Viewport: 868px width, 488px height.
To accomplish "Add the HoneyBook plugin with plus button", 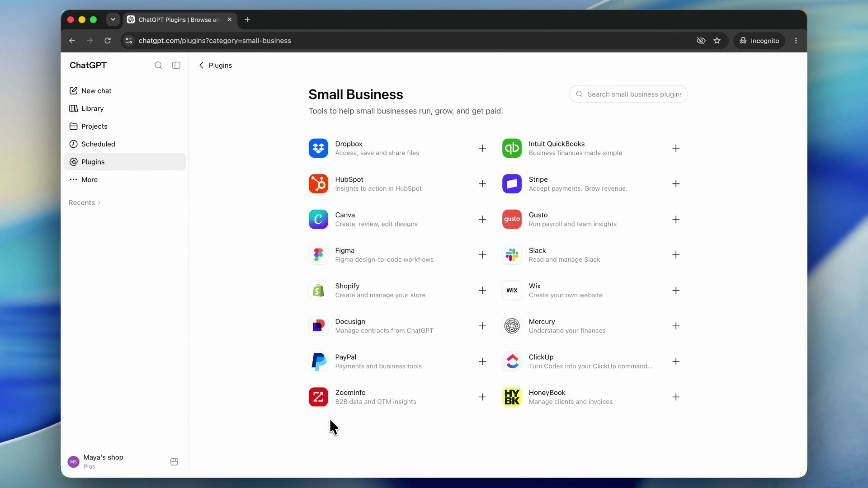I will click(x=676, y=397).
